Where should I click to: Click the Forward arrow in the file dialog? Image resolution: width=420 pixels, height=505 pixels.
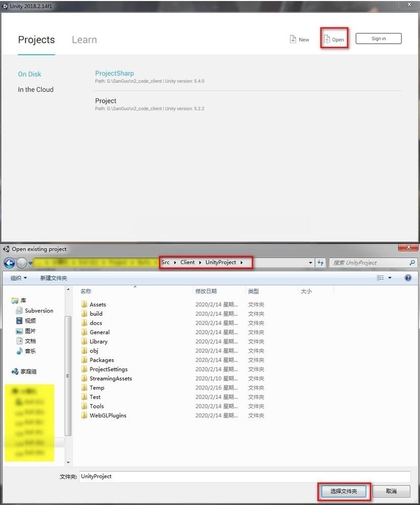[x=22, y=263]
